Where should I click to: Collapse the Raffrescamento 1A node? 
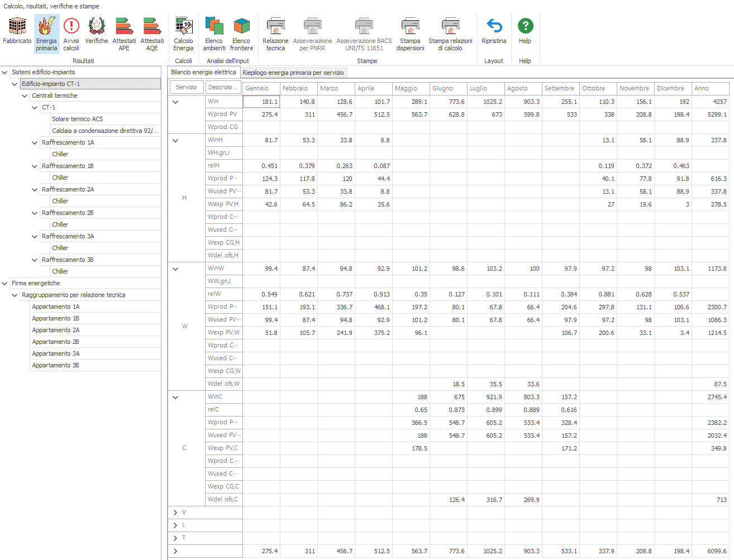pyautogui.click(x=35, y=142)
